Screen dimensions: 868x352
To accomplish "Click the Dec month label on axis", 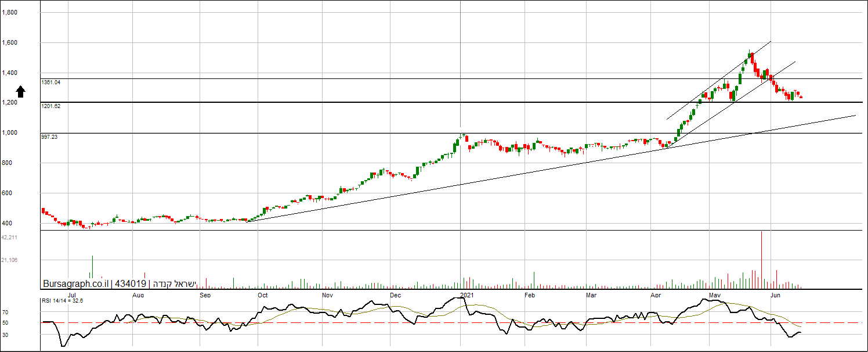I will (x=396, y=295).
